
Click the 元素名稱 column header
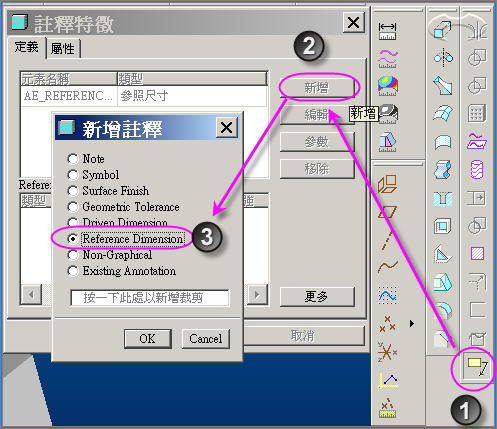tap(69, 79)
